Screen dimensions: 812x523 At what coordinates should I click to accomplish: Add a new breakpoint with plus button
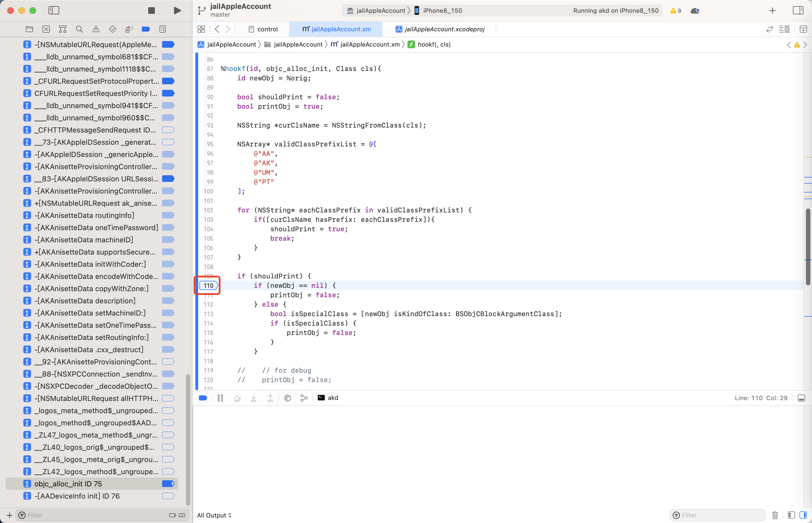9,515
